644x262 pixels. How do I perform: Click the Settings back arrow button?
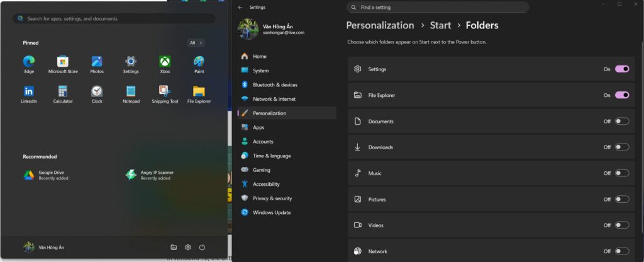[x=240, y=8]
